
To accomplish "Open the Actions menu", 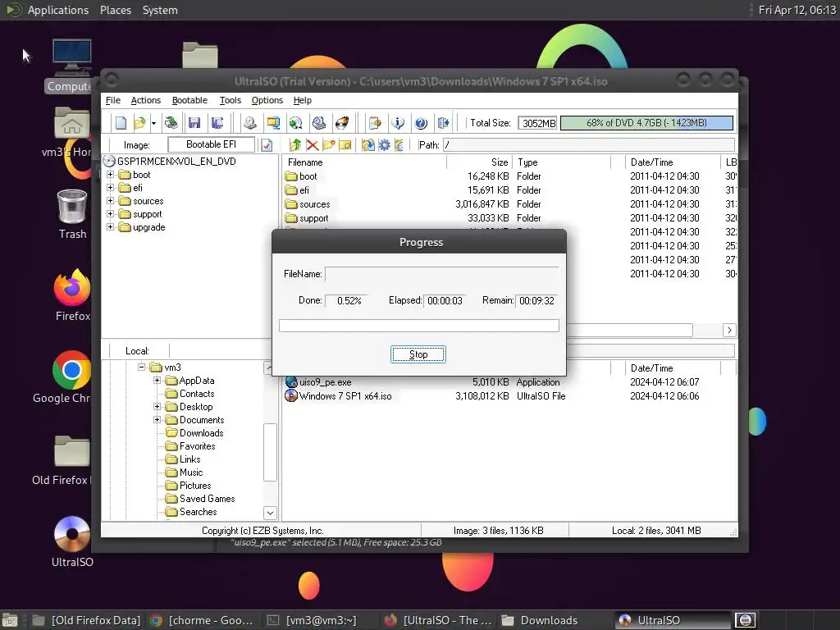I will pos(146,100).
